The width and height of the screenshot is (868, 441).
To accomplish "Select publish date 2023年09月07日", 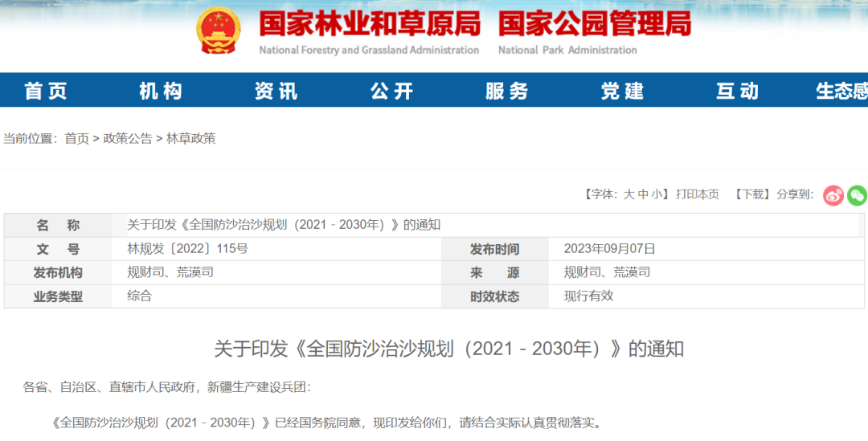I will (x=609, y=249).
